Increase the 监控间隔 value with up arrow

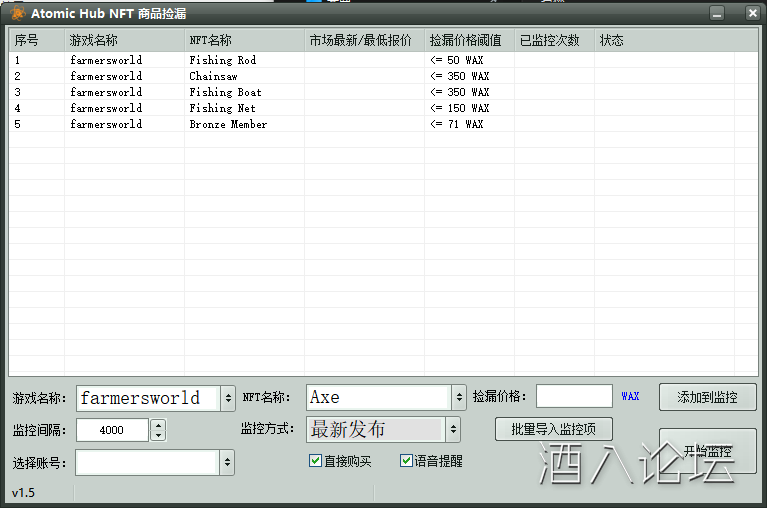point(158,424)
